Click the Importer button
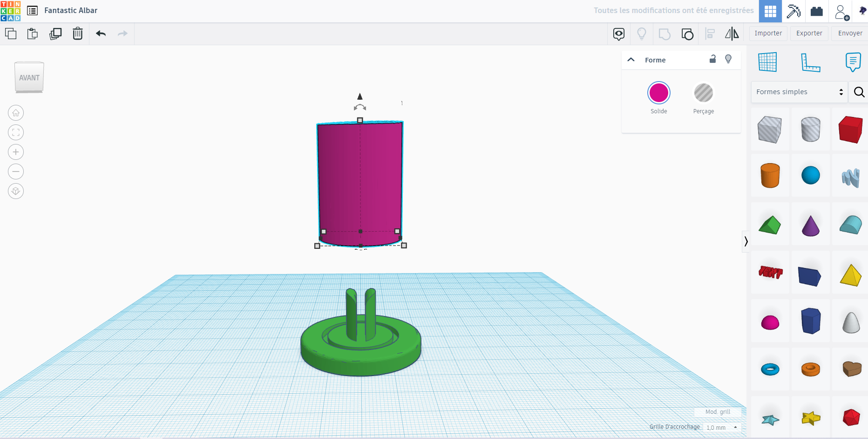The image size is (868, 439). [768, 34]
